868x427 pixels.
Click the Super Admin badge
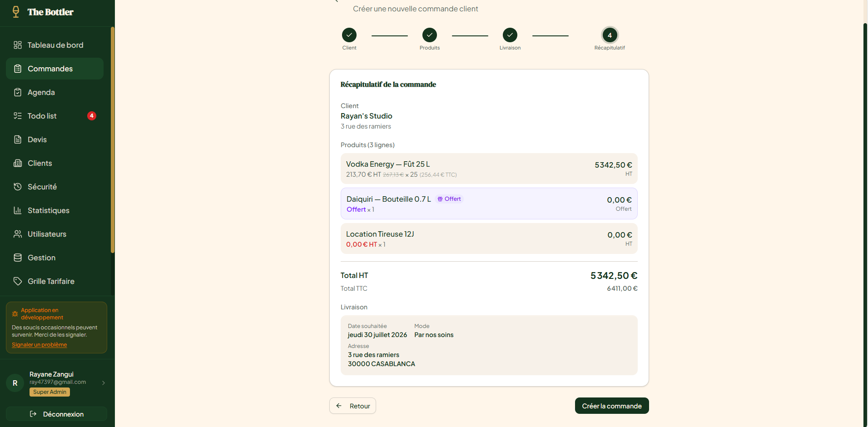tap(50, 392)
